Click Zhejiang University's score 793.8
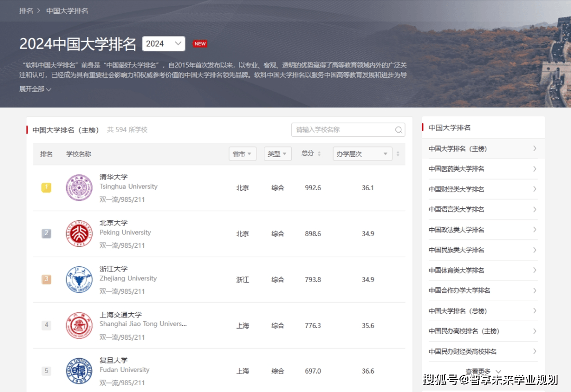Viewport: 571px width, 392px height. tap(313, 279)
